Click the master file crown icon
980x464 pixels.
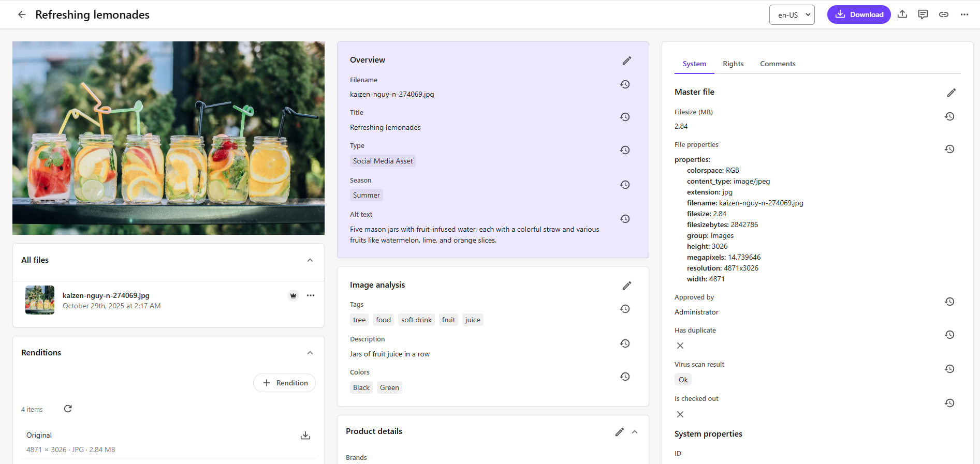click(x=294, y=295)
